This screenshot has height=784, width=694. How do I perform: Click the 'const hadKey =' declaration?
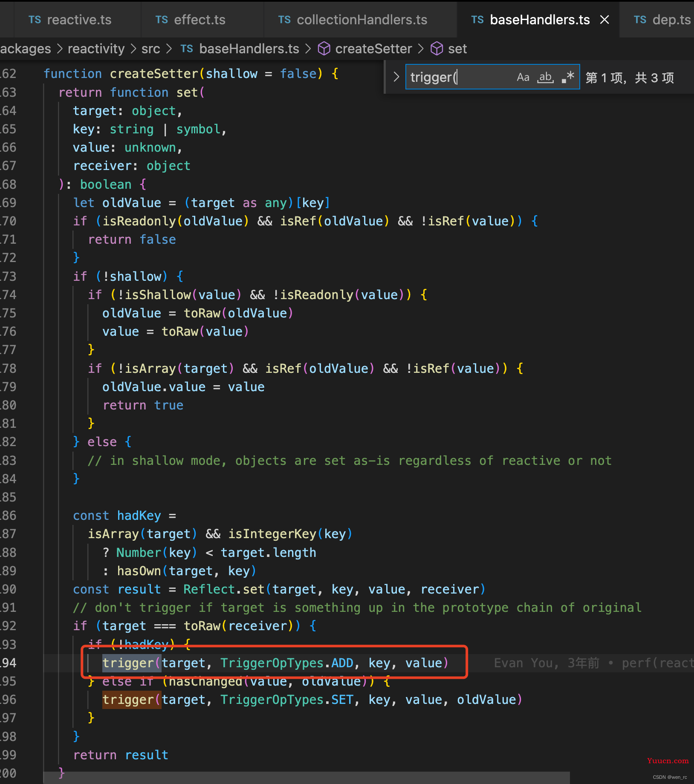click(x=124, y=515)
